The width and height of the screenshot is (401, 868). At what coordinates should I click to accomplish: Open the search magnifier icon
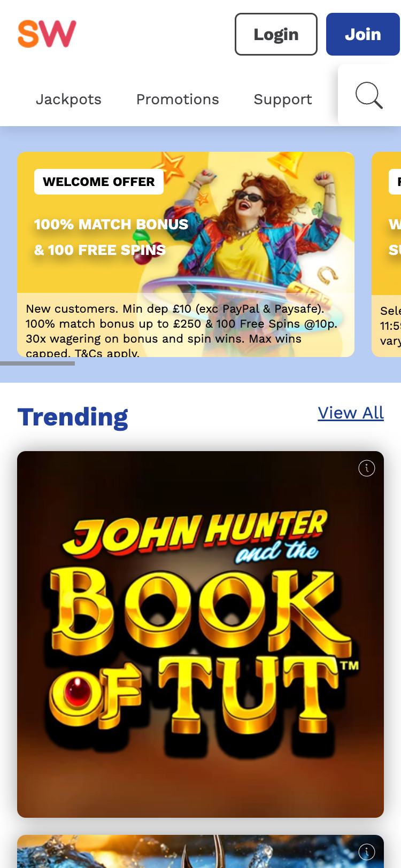[369, 95]
